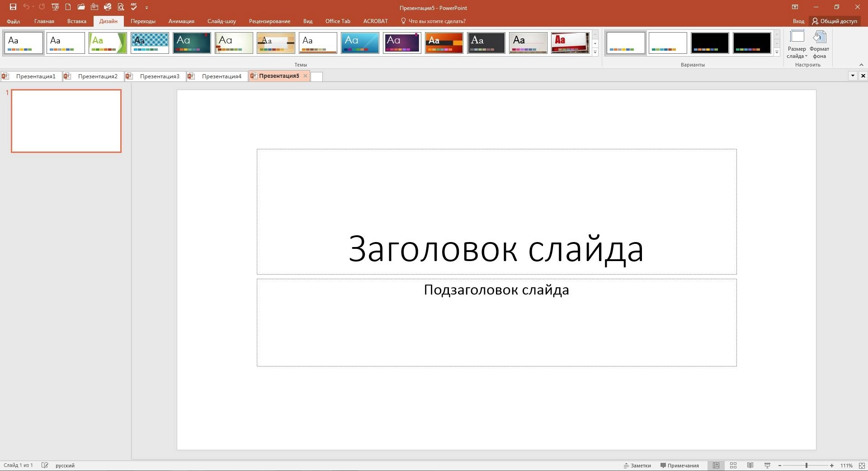This screenshot has height=471, width=868.
Task: Start slideshow from beginning via quick access icon
Action: (55, 7)
